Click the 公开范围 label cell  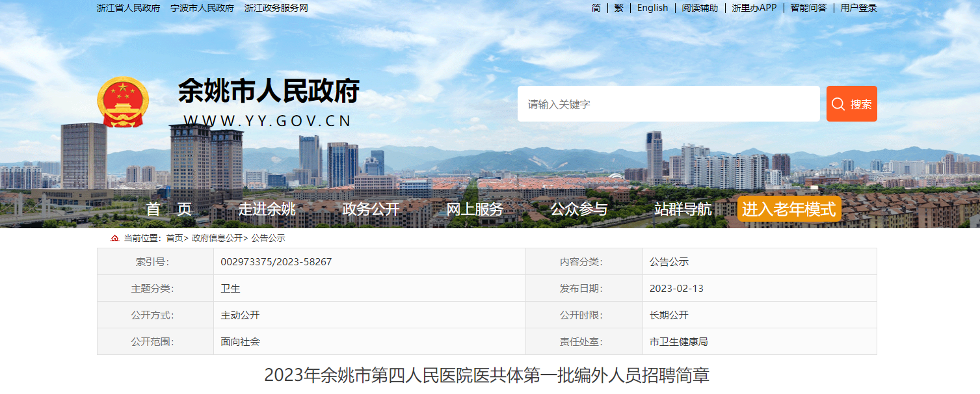155,342
